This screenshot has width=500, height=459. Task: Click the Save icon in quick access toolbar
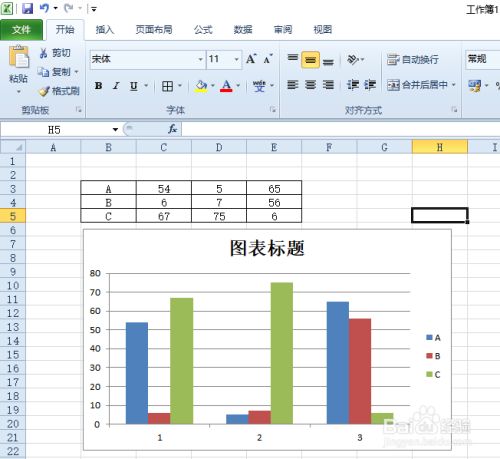[28, 8]
